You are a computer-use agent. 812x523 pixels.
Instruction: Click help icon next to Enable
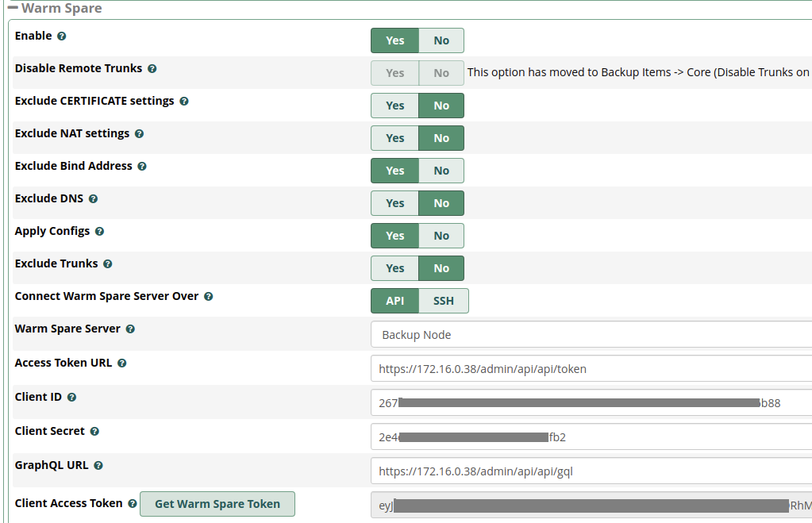62,37
